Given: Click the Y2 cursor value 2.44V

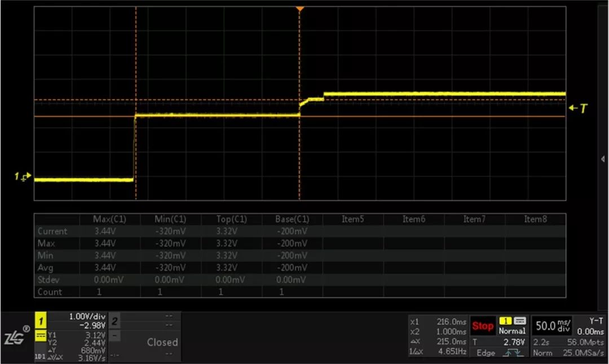Looking at the screenshot, I should [95, 343].
